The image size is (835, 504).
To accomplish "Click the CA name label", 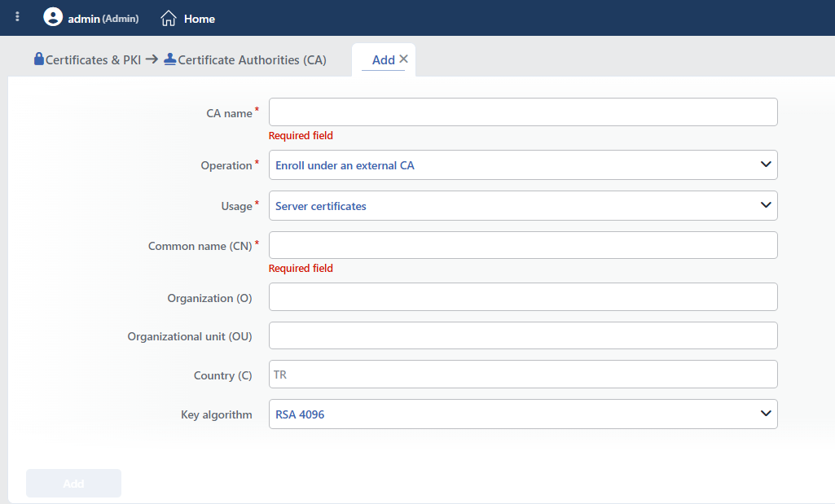I will [229, 113].
